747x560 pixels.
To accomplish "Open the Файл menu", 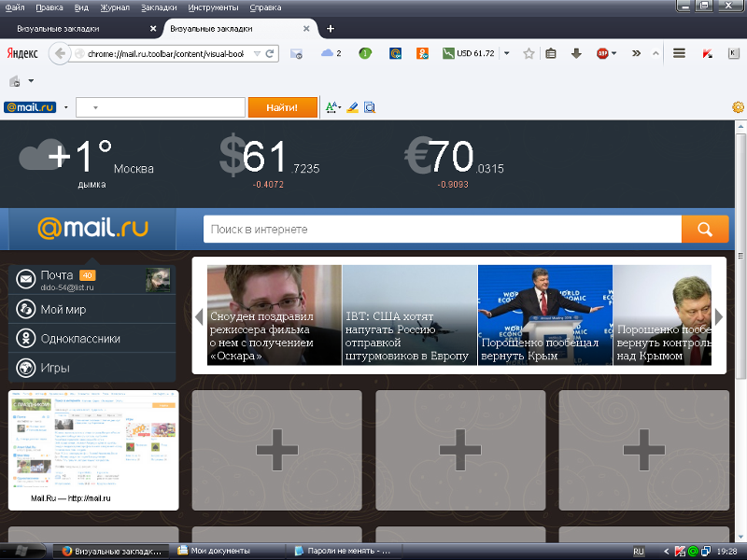I will 15,7.
